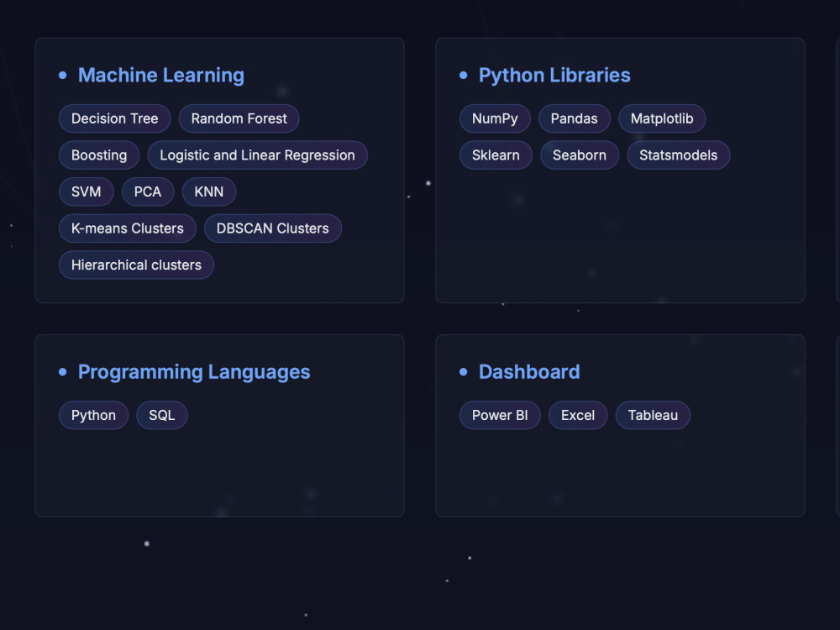The width and height of the screenshot is (840, 630).
Task: Click the Boosting tag
Action: (99, 155)
